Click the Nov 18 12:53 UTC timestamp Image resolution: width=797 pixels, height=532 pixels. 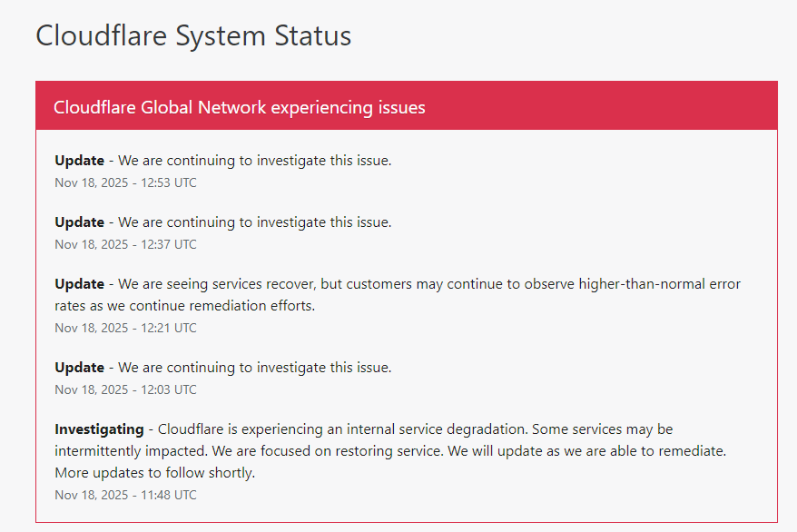click(125, 182)
